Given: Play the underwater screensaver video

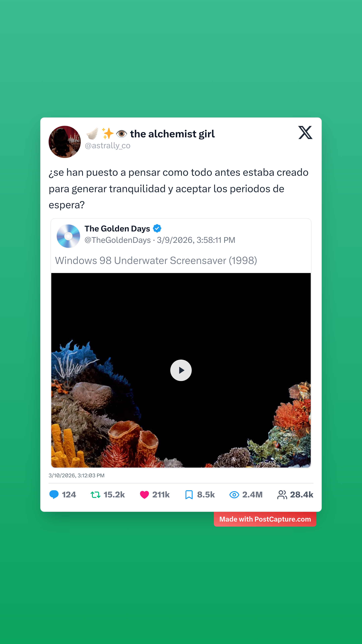Looking at the screenshot, I should pyautogui.click(x=181, y=370).
